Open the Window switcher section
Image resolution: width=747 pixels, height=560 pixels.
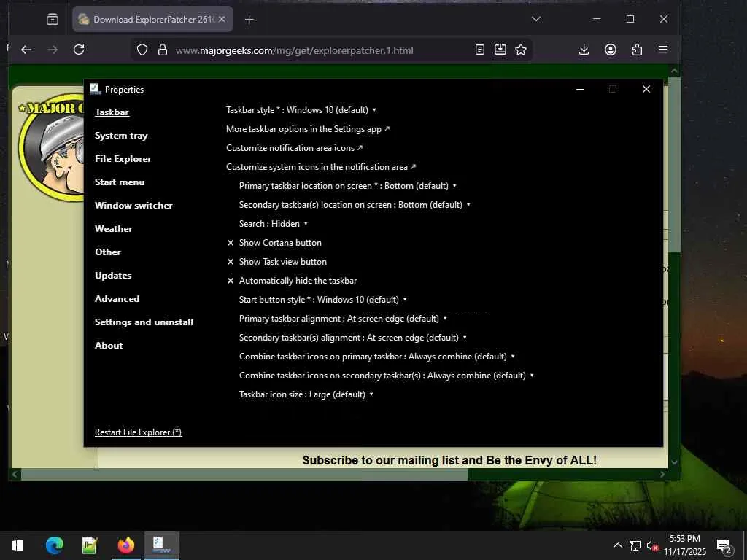(x=134, y=206)
